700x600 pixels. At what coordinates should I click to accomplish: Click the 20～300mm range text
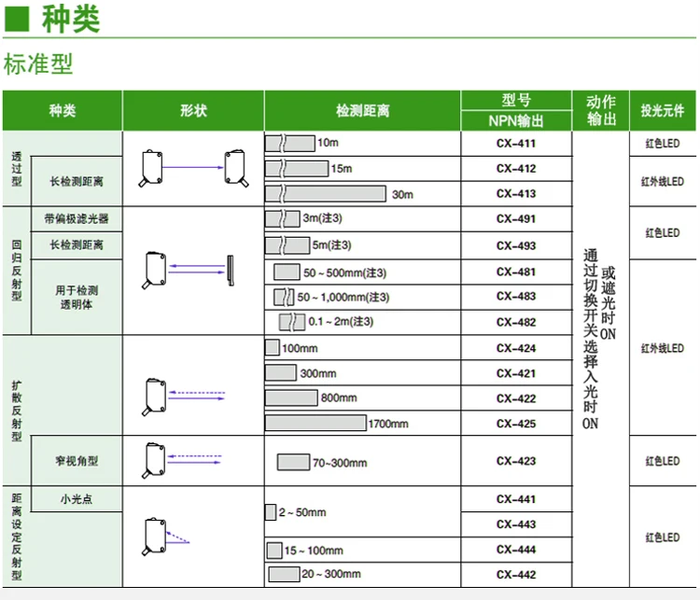pos(330,574)
